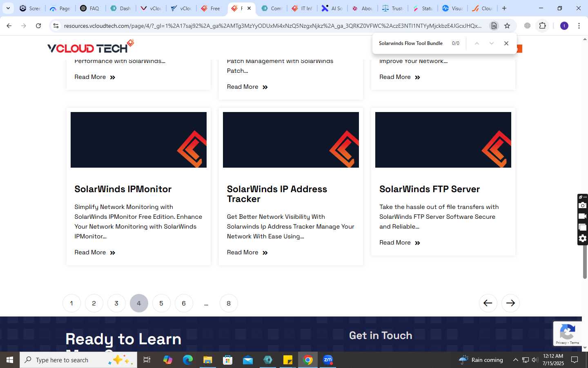Click the screenshot camera icon in side widget
Screen dimensions: 588x368
(x=583, y=205)
